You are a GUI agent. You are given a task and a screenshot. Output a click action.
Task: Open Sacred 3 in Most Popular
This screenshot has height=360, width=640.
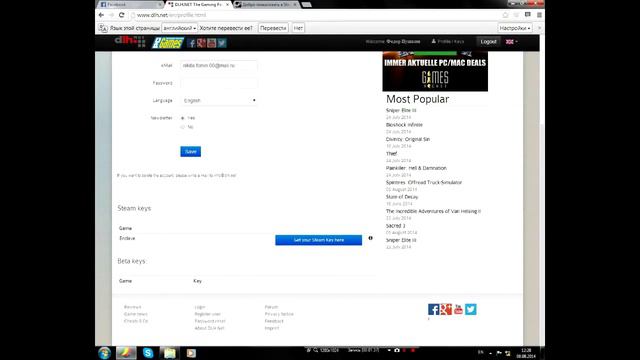[396, 226]
